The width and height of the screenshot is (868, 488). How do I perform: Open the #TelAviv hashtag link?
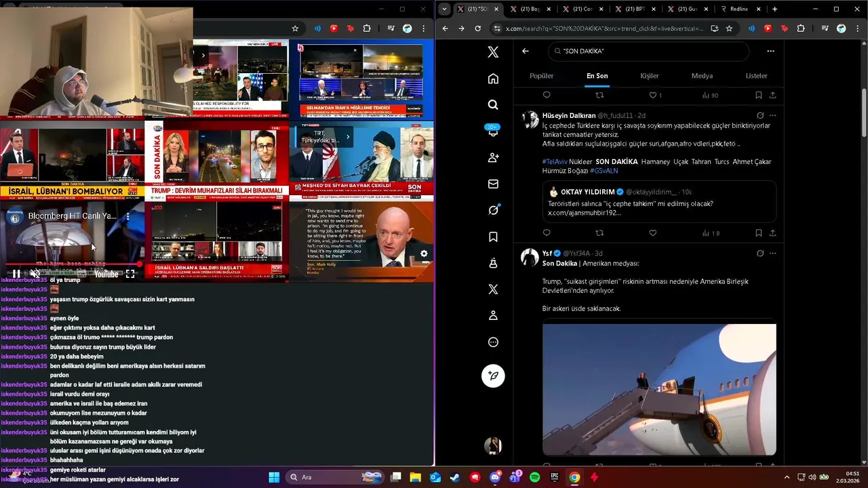(x=555, y=162)
